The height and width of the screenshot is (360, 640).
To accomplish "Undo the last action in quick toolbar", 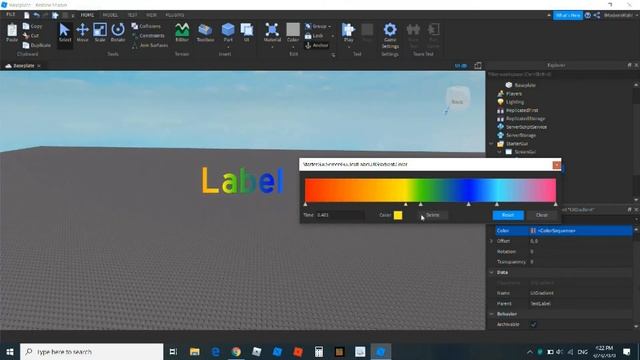I will click(x=36, y=15).
